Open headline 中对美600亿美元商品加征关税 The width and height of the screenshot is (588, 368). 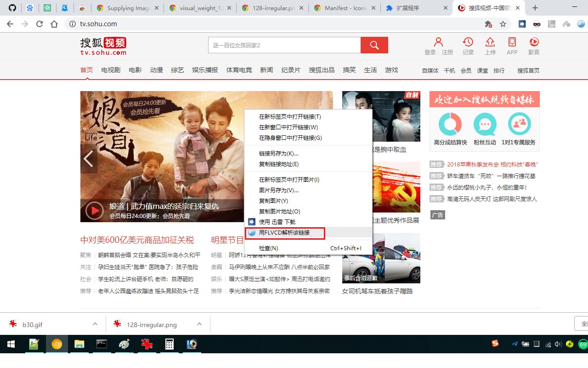click(137, 240)
